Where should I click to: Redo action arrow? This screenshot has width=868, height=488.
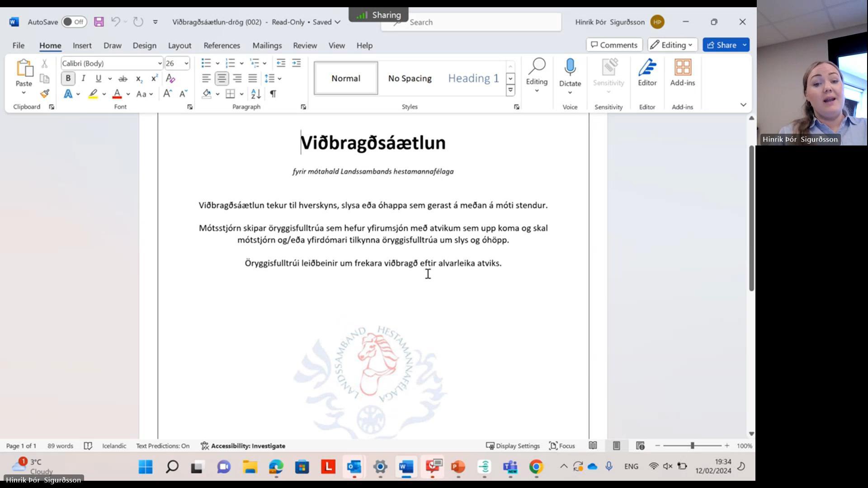click(138, 22)
